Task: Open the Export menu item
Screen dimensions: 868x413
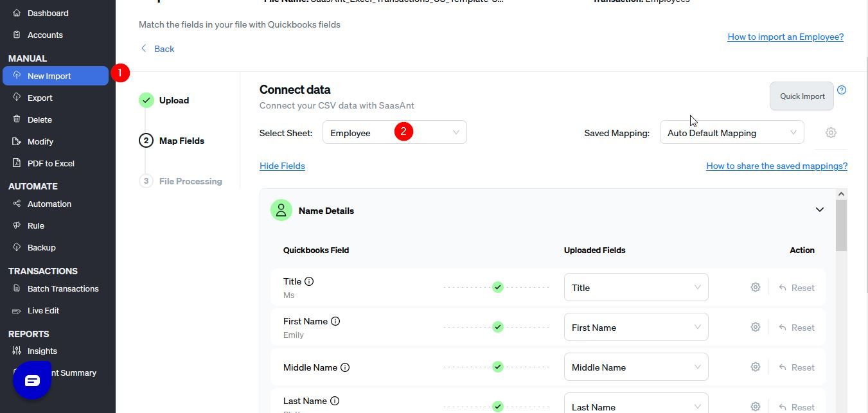Action: coord(40,98)
